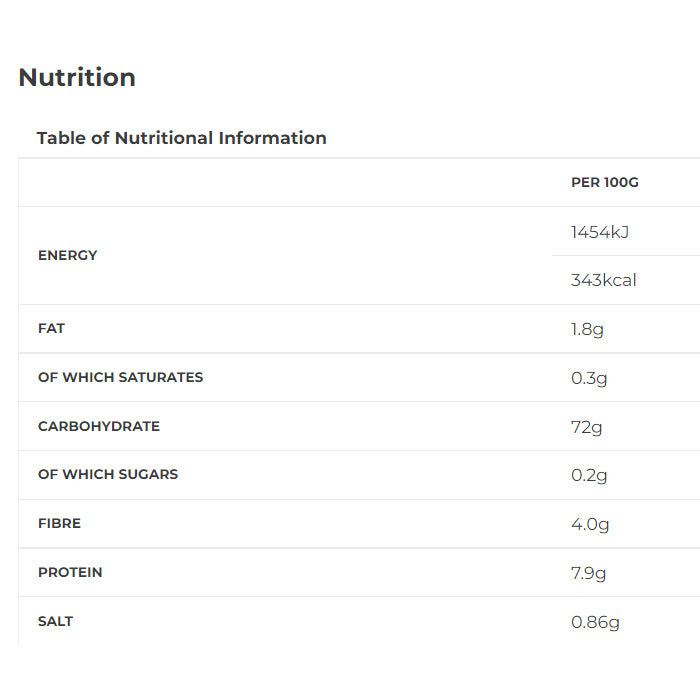Click the 7.9g protein value
Screen dimensions: 700x700
588,573
